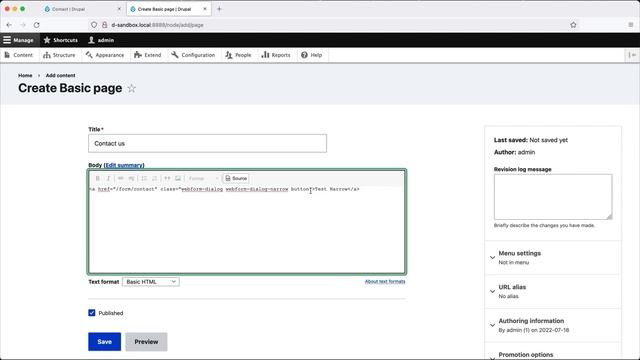The image size is (640, 360).
Task: Open the admin user menu
Action: (101, 40)
